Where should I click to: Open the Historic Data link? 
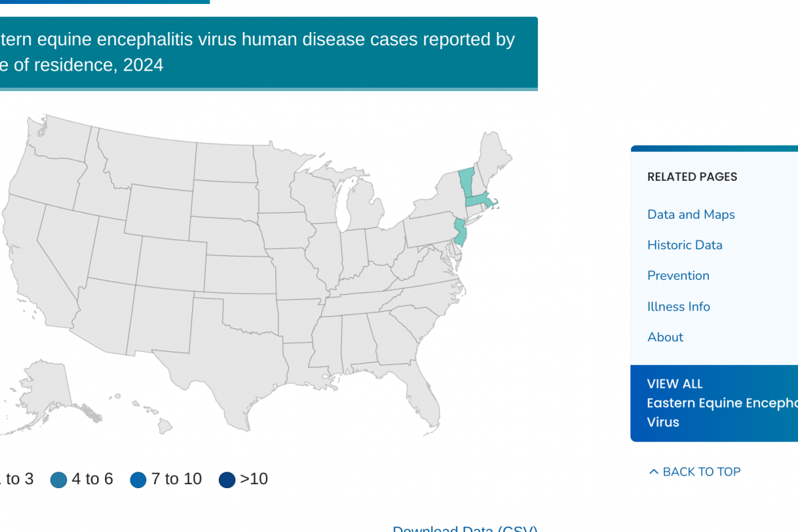click(x=684, y=245)
